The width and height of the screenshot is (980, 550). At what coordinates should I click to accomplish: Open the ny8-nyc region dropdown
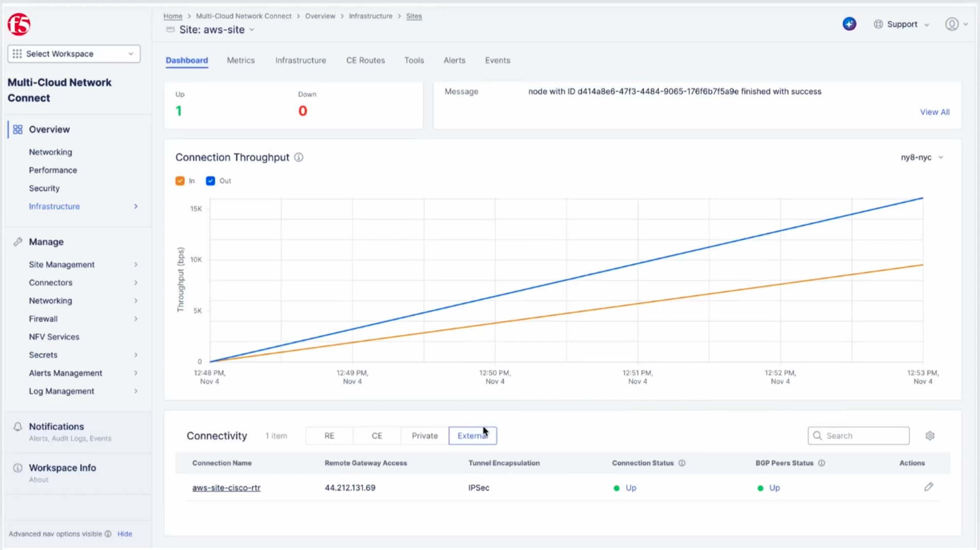tap(922, 157)
